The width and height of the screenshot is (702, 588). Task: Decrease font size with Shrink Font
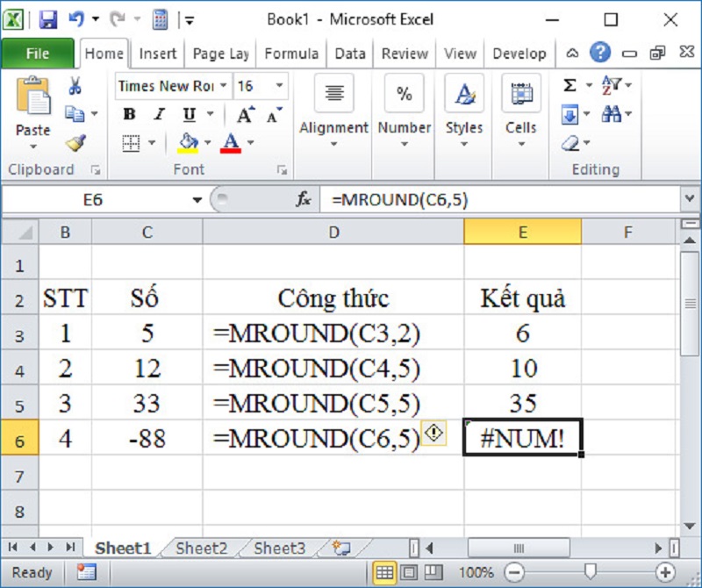(x=274, y=115)
